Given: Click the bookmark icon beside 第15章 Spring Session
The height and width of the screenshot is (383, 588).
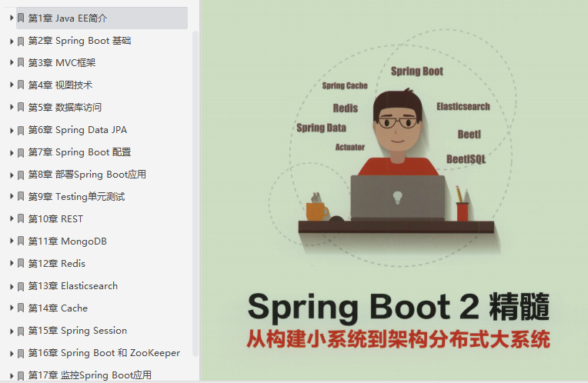Looking at the screenshot, I should pyautogui.click(x=21, y=331).
